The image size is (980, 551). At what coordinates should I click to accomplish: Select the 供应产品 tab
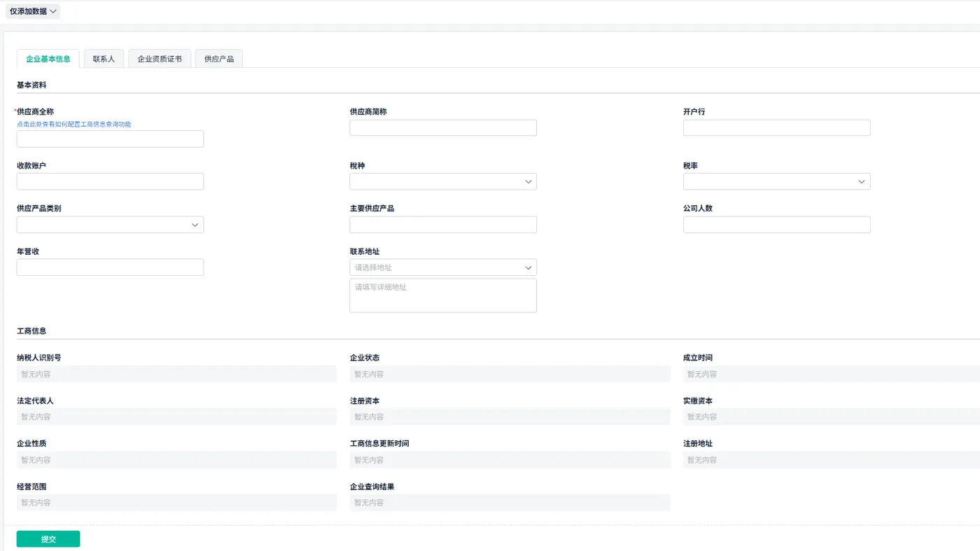point(219,59)
